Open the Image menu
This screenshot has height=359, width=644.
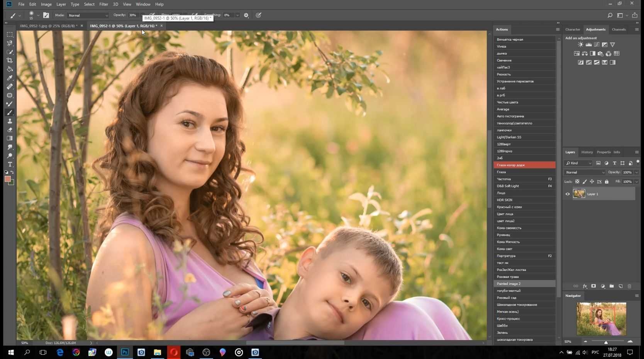[46, 4]
